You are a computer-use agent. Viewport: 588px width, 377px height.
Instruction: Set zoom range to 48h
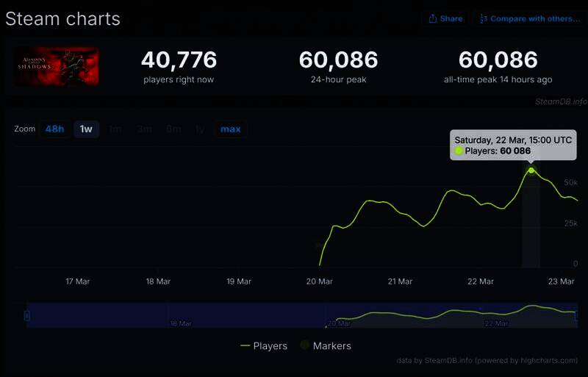(x=54, y=129)
